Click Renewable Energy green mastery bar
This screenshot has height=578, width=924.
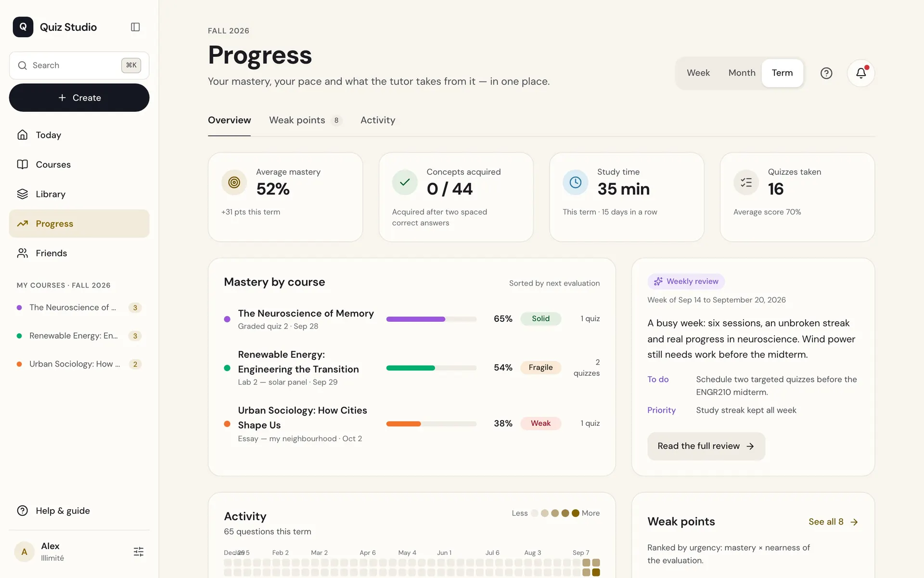pos(431,368)
